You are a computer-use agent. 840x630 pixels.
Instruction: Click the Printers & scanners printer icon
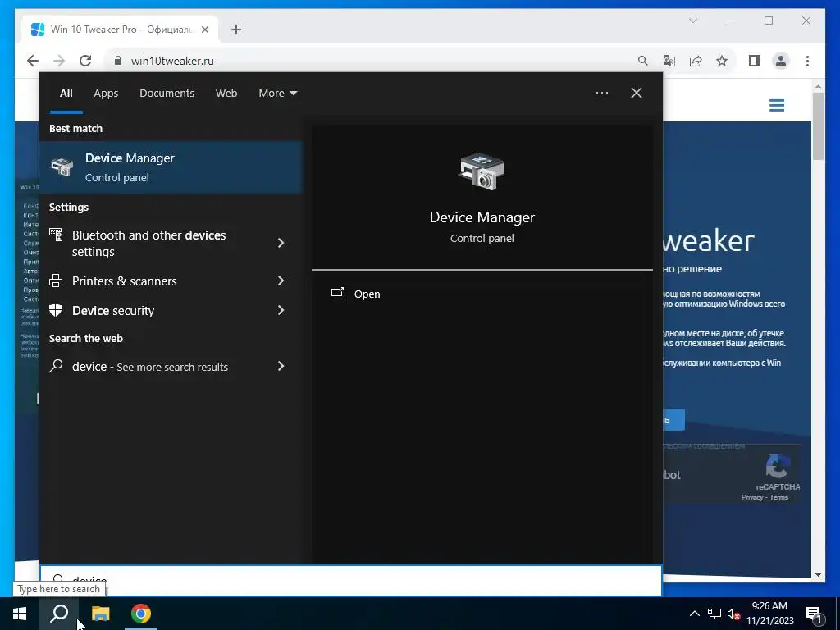click(x=56, y=281)
